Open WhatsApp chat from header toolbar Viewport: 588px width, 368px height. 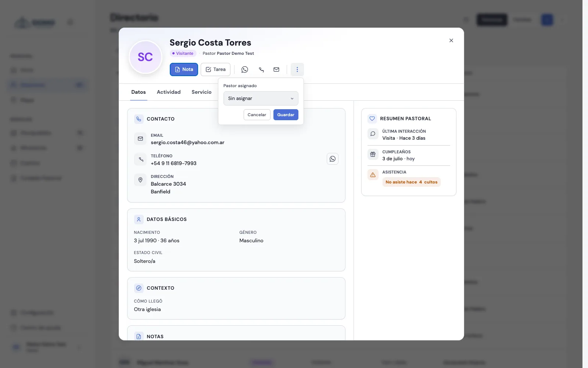(x=245, y=69)
